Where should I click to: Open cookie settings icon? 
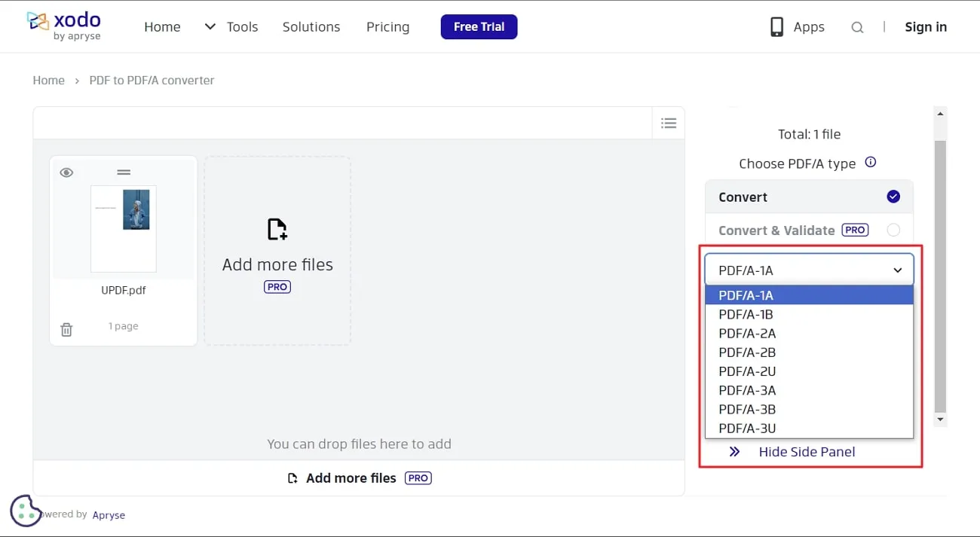pos(26,511)
